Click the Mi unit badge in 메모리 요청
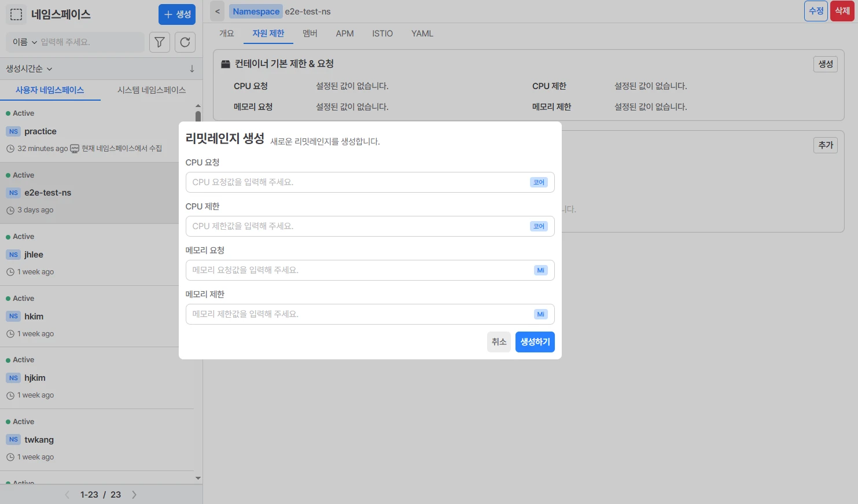The width and height of the screenshot is (858, 504). click(x=541, y=270)
